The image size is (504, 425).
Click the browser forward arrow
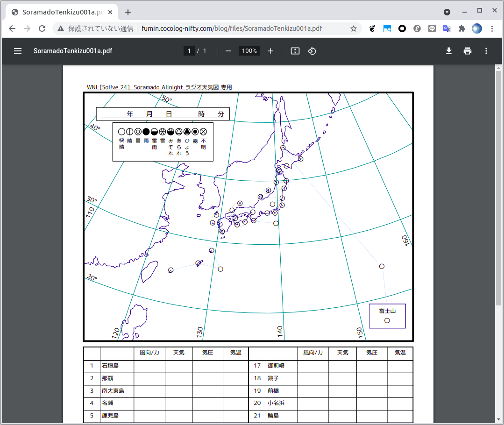27,28
